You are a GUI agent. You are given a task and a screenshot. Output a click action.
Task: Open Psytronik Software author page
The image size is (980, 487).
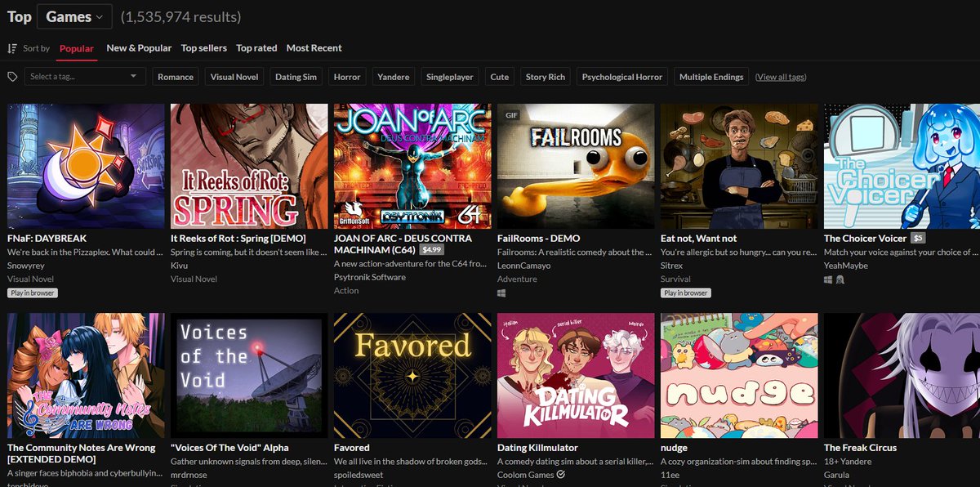coord(369,277)
